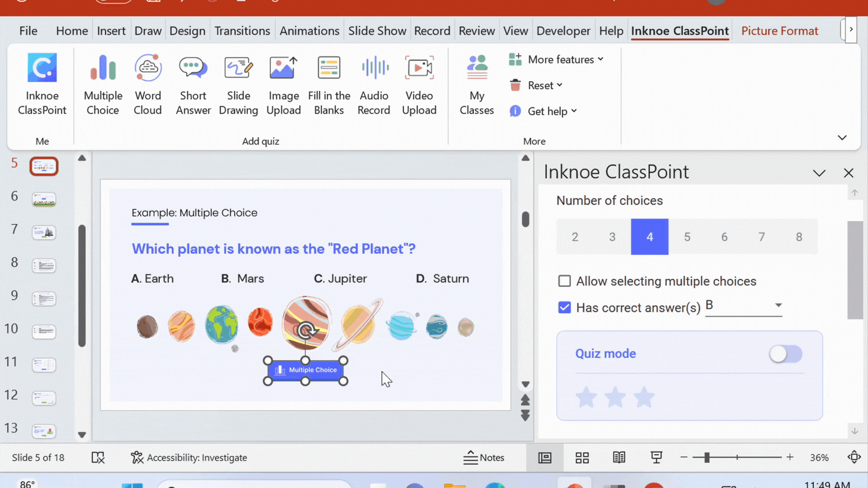The width and height of the screenshot is (868, 488).
Task: Open the Transitions ribbon tab
Action: tap(241, 30)
